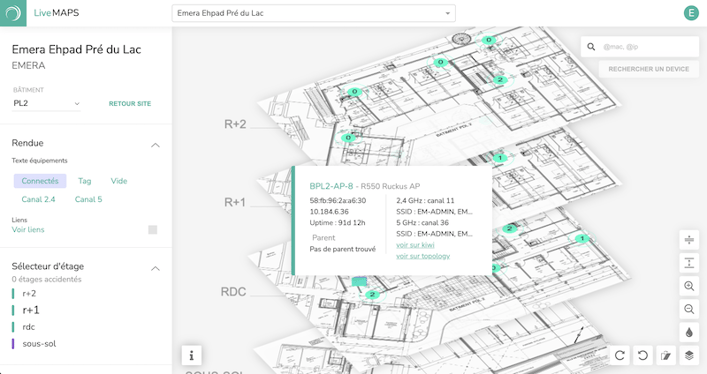Select the AP marker "1" on the RDC floor
This screenshot has height=374, width=707.
tap(582, 238)
